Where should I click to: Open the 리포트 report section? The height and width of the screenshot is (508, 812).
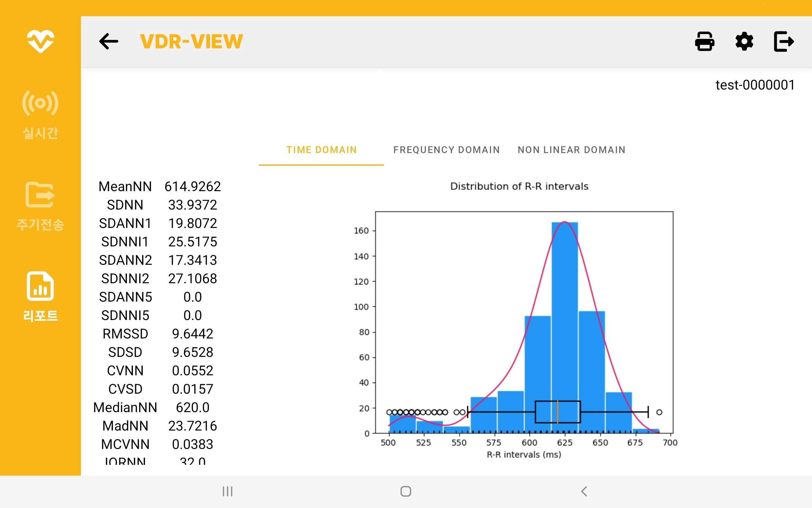40,297
